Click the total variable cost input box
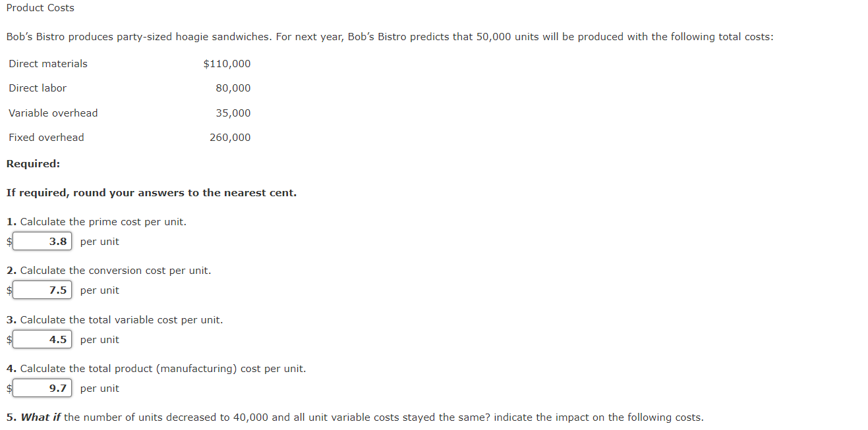This screenshot has width=868, height=430. [x=42, y=339]
